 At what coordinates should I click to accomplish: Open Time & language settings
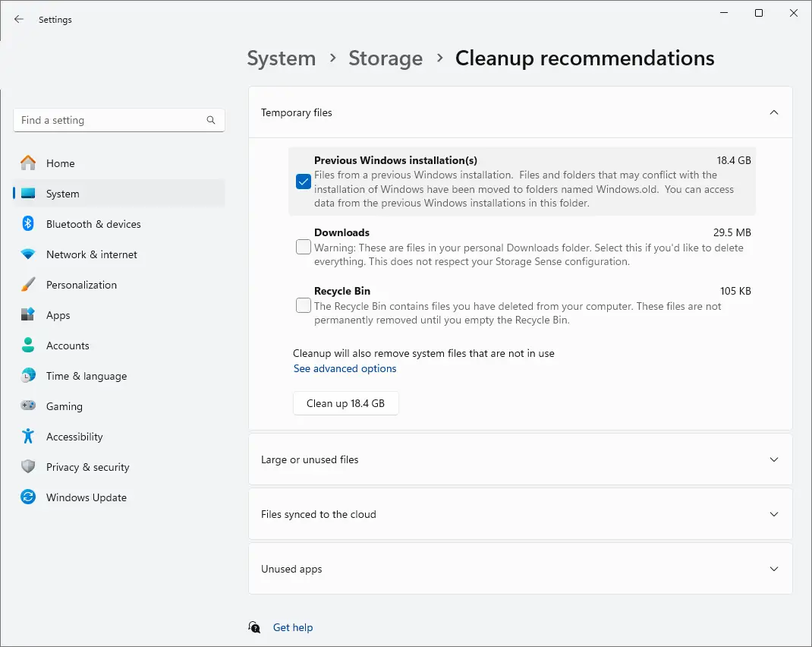(119, 376)
